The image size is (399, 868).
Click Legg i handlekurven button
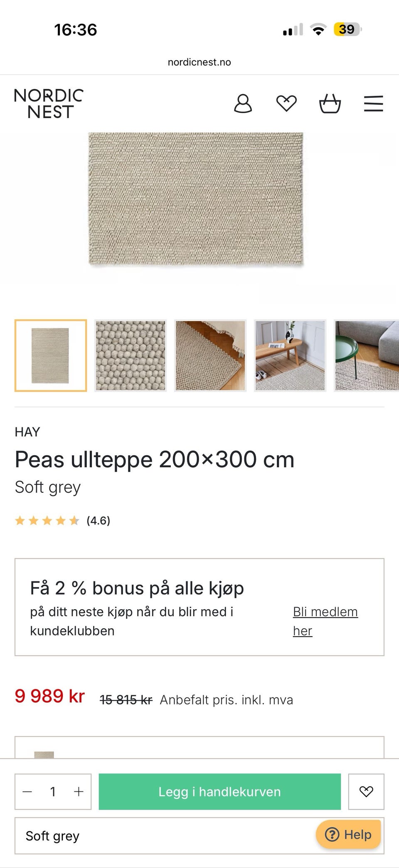tap(219, 792)
